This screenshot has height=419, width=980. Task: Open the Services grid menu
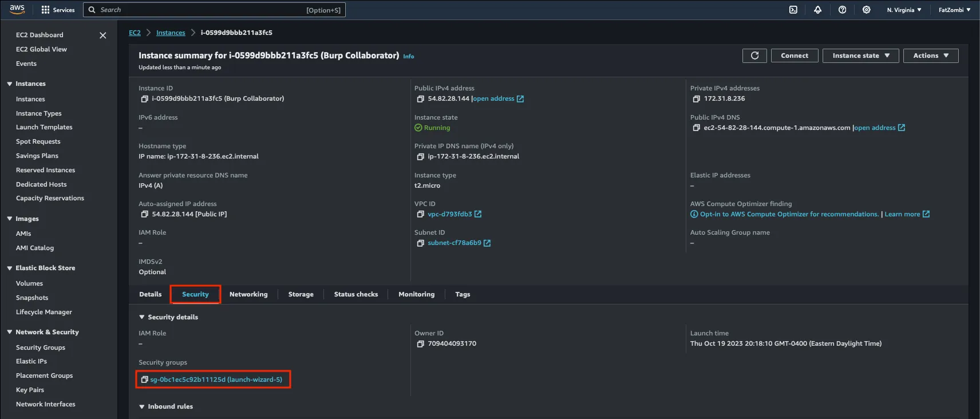(58, 10)
